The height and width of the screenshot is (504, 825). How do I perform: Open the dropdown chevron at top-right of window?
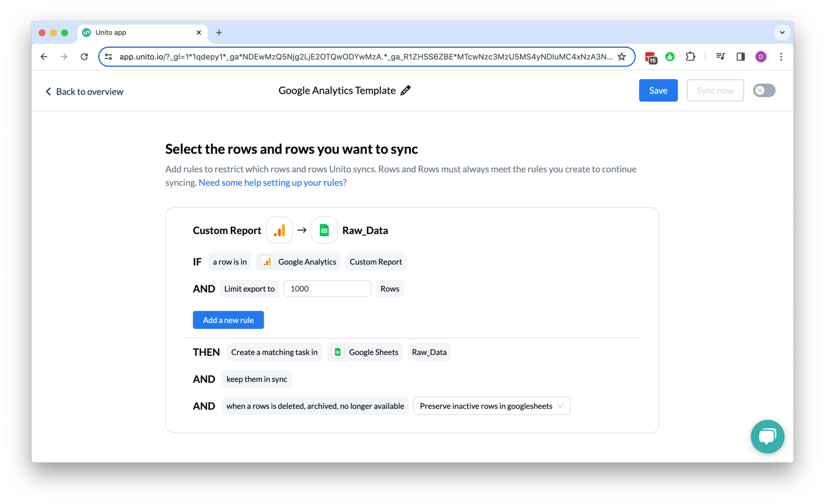tap(782, 32)
